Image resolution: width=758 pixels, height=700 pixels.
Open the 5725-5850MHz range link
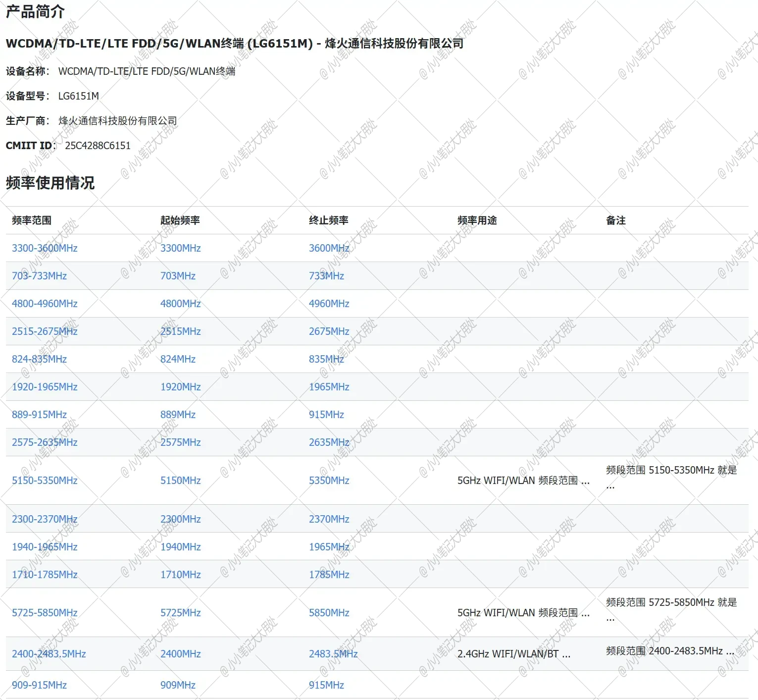45,613
